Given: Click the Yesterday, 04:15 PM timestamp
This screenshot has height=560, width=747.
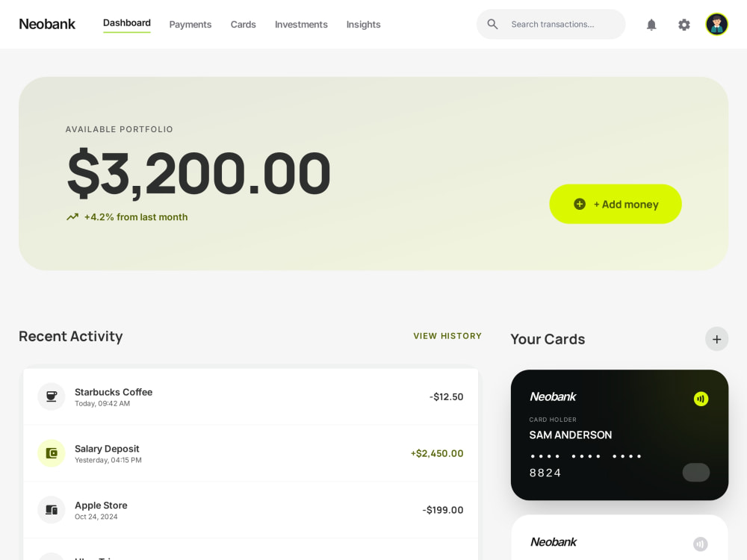Looking at the screenshot, I should tap(108, 460).
